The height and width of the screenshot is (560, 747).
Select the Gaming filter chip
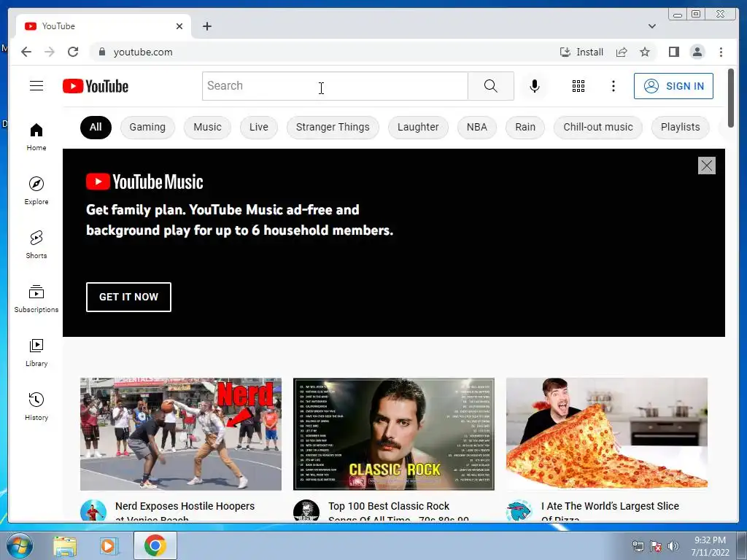click(147, 127)
